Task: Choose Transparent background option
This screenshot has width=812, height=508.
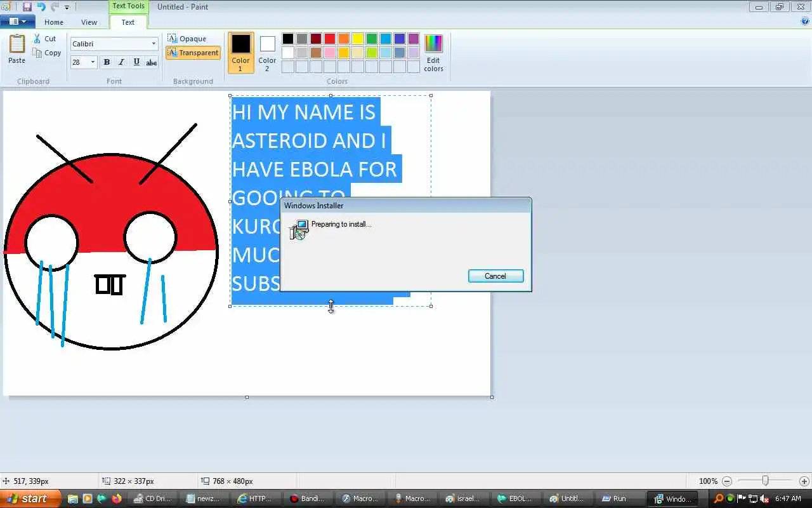Action: pyautogui.click(x=193, y=53)
